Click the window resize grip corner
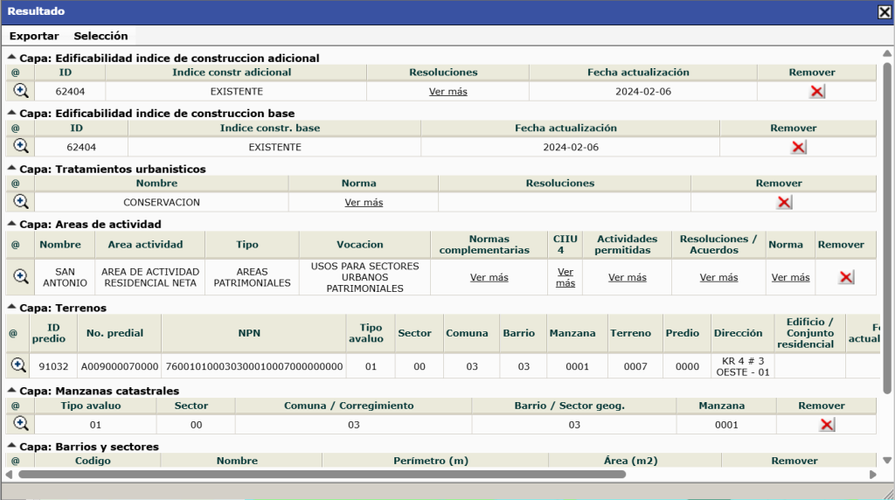 (888, 493)
